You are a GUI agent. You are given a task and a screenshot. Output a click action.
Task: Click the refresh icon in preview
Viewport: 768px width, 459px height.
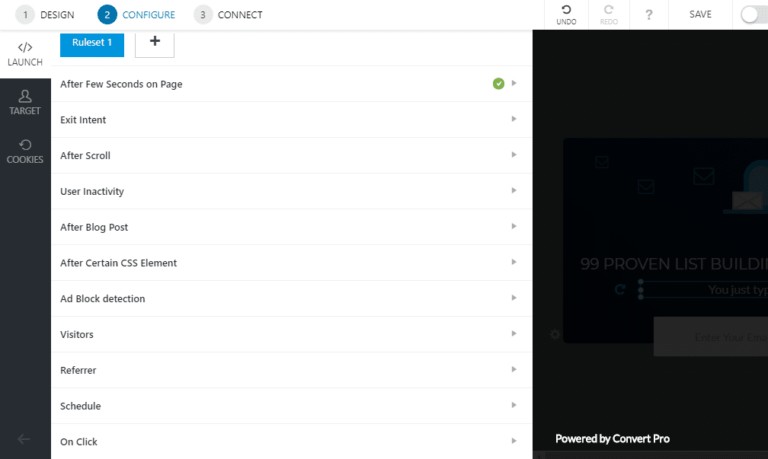[620, 290]
